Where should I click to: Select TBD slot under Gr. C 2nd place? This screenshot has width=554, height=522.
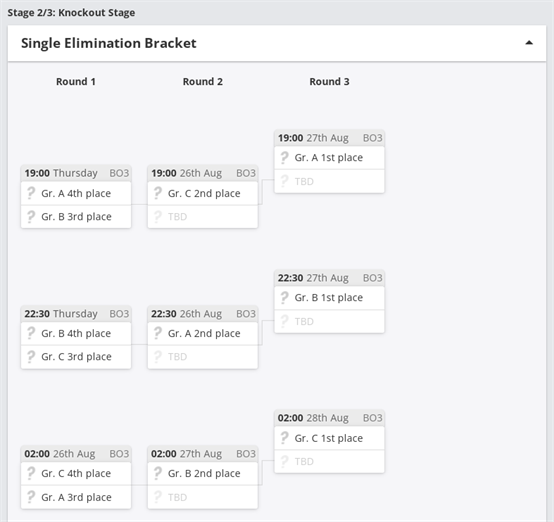click(203, 217)
